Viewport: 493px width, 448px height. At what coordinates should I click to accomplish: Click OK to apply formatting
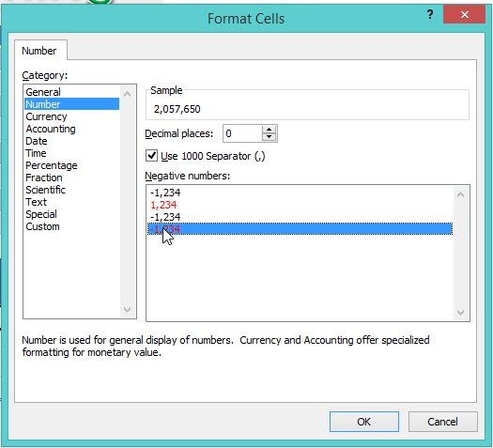[x=364, y=422]
